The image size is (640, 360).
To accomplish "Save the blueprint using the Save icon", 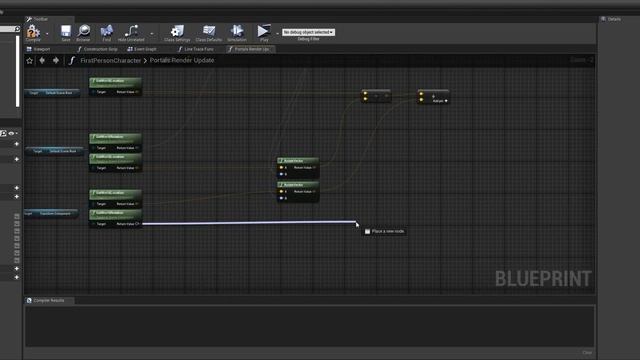I will tap(66, 33).
